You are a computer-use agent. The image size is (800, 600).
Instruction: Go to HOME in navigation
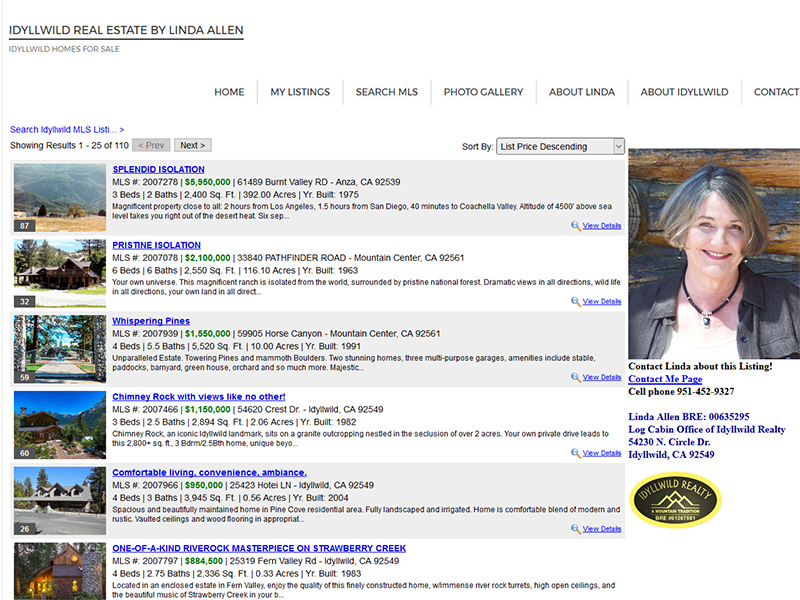click(229, 92)
